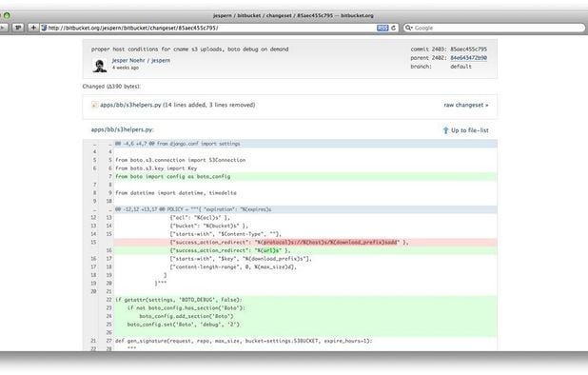Screen dimensions: 588x375
Task: Click the file icon next to apps/bb/s3helpers.py
Action: (94, 105)
